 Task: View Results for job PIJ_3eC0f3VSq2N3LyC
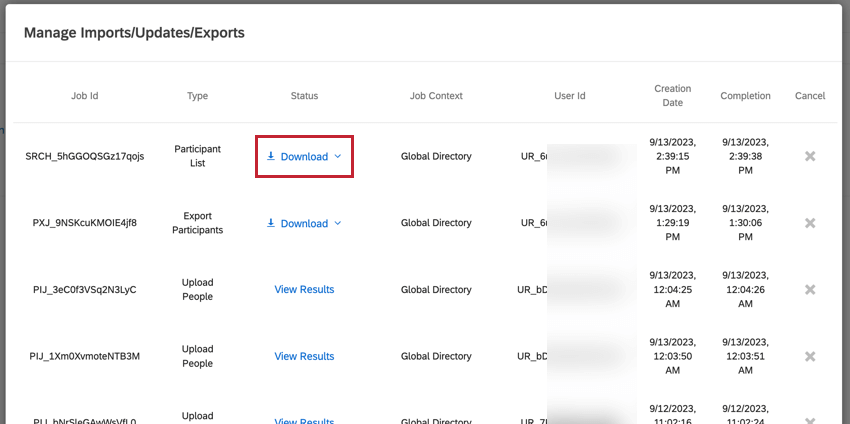click(x=304, y=290)
